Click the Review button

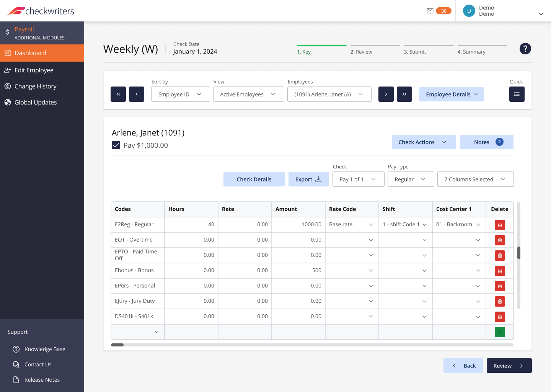click(x=509, y=366)
